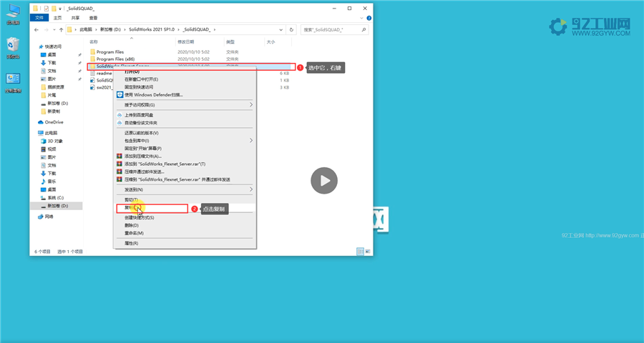Switch to large icons view in status bar
This screenshot has height=343, width=644.
tap(368, 252)
